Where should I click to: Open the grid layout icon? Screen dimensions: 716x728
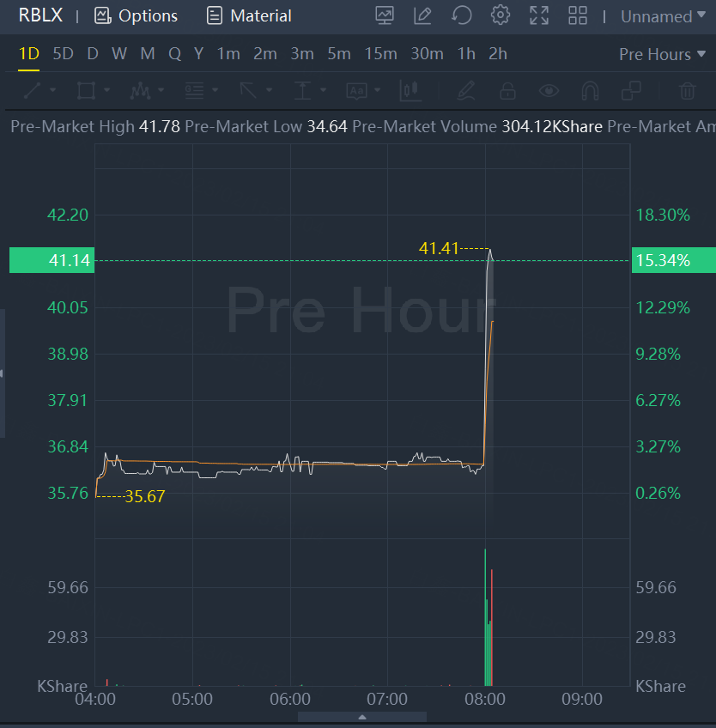(x=578, y=15)
